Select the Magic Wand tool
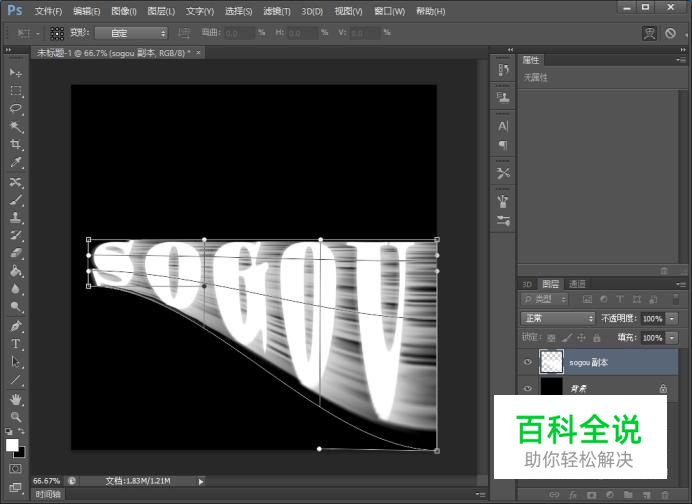 (16, 127)
